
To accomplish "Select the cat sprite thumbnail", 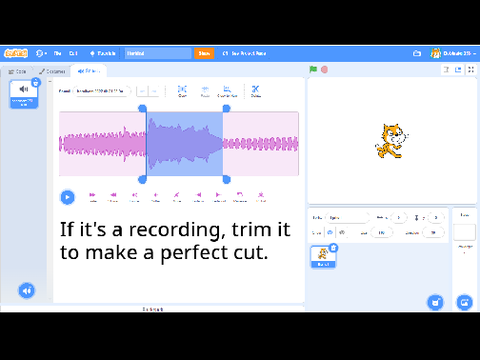I will coord(323,257).
